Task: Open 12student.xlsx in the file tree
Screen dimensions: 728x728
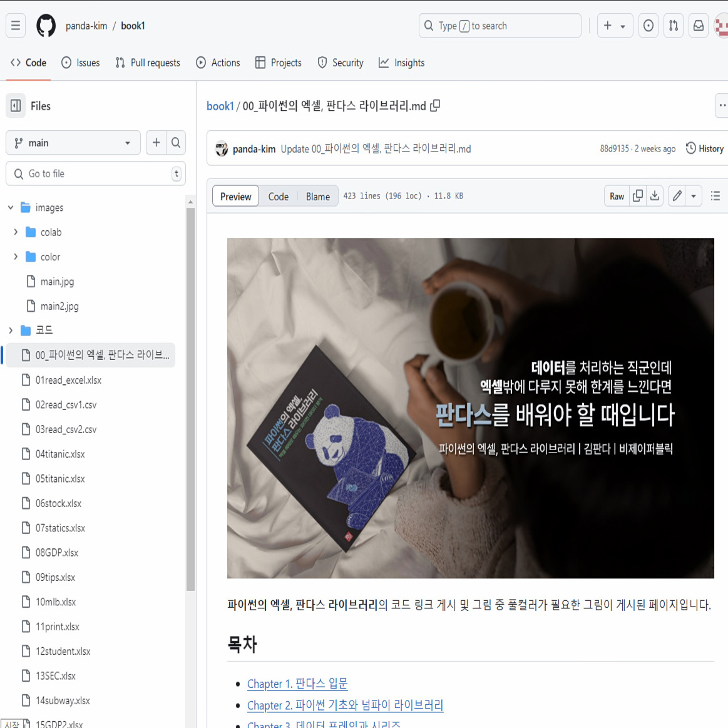Action: click(x=63, y=652)
